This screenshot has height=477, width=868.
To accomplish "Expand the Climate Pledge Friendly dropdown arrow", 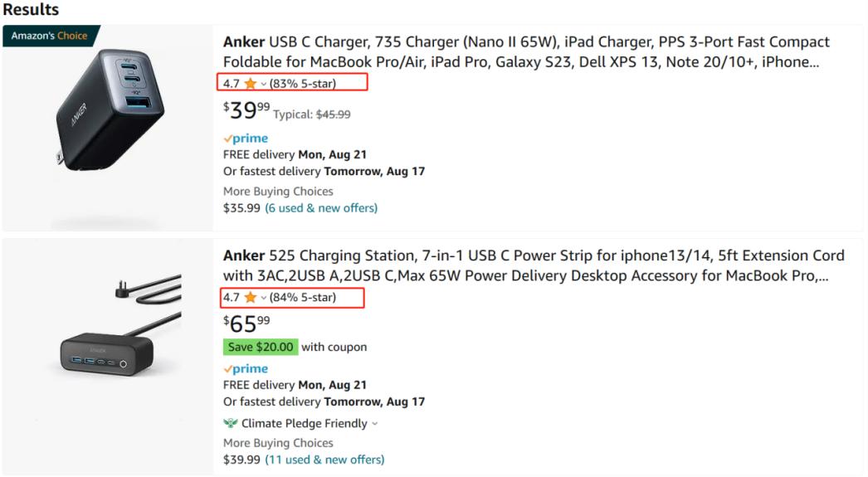I will click(x=374, y=424).
